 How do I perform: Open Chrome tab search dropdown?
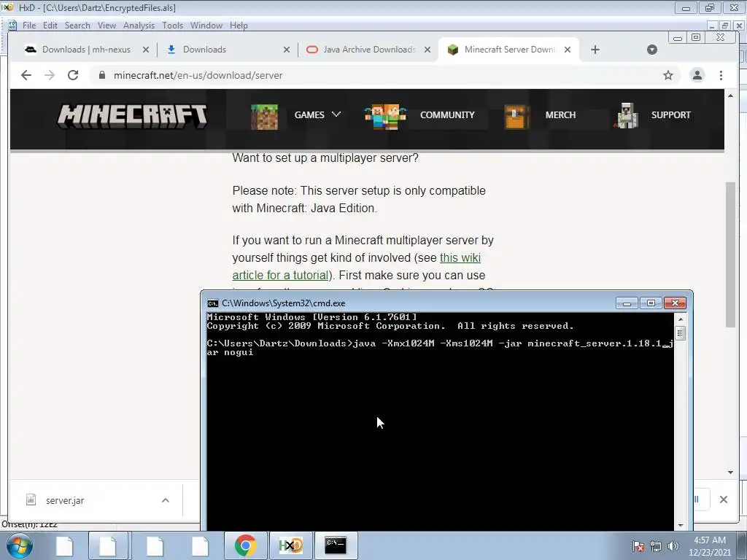click(x=652, y=50)
